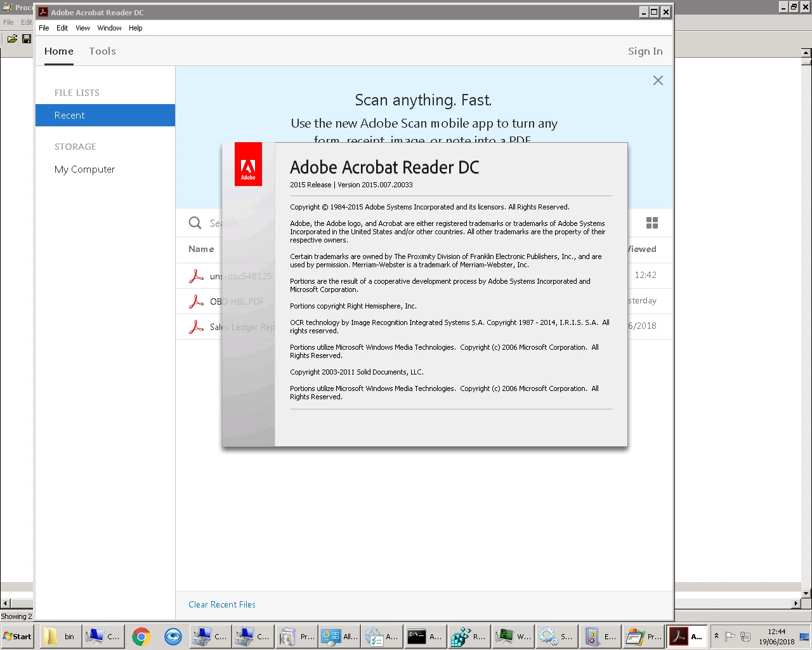The image size is (812, 650).
Task: Click the Start button
Action: click(18, 637)
